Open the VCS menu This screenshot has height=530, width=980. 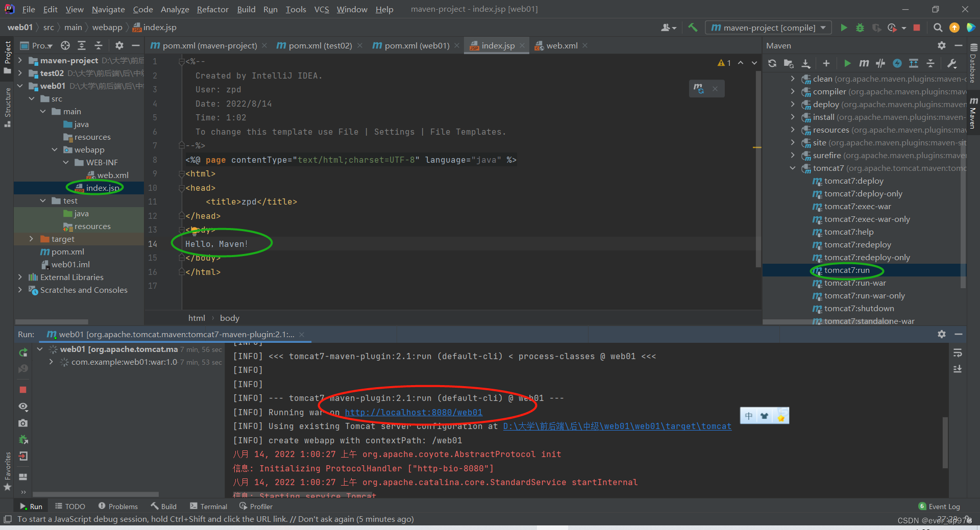tap(322, 9)
